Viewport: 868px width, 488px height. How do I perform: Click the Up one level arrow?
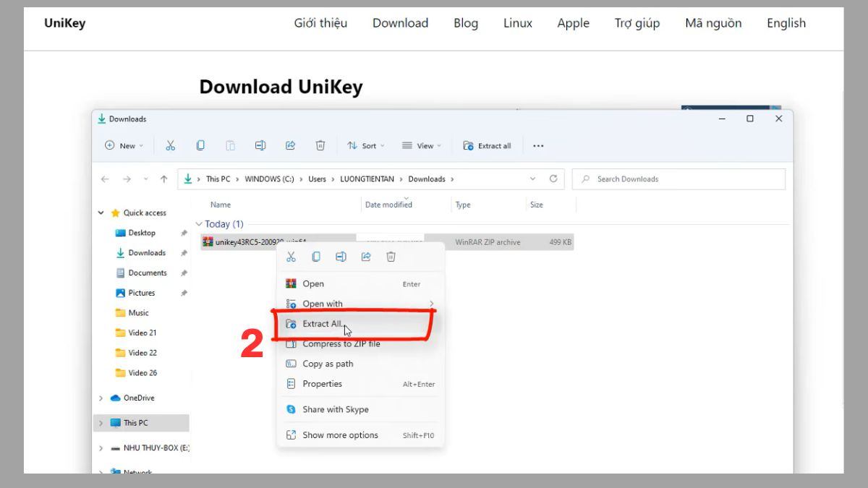tap(164, 179)
